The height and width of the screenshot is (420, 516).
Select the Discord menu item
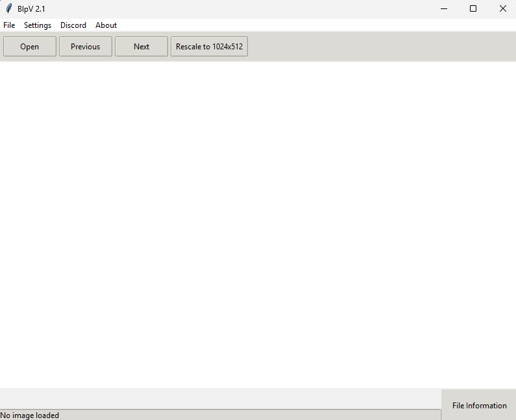(73, 25)
